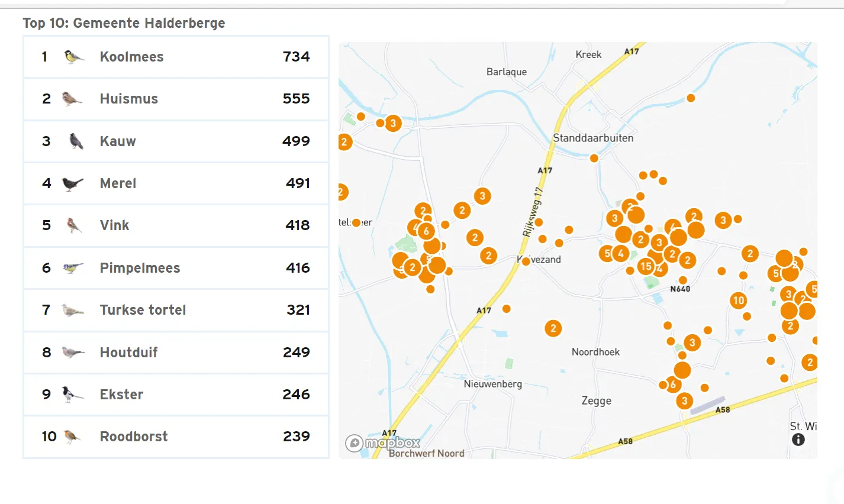Click the Roodborst robin icon
844x504 pixels.
click(x=72, y=437)
